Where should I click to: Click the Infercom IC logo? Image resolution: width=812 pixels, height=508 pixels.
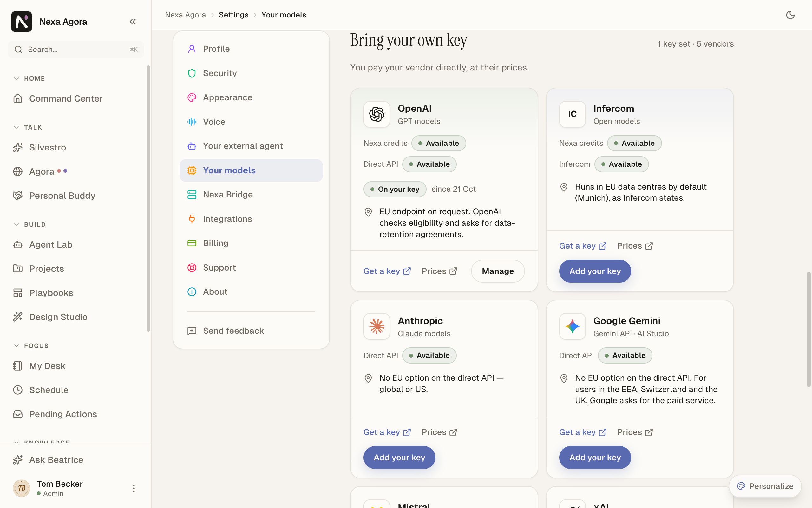[572, 114]
